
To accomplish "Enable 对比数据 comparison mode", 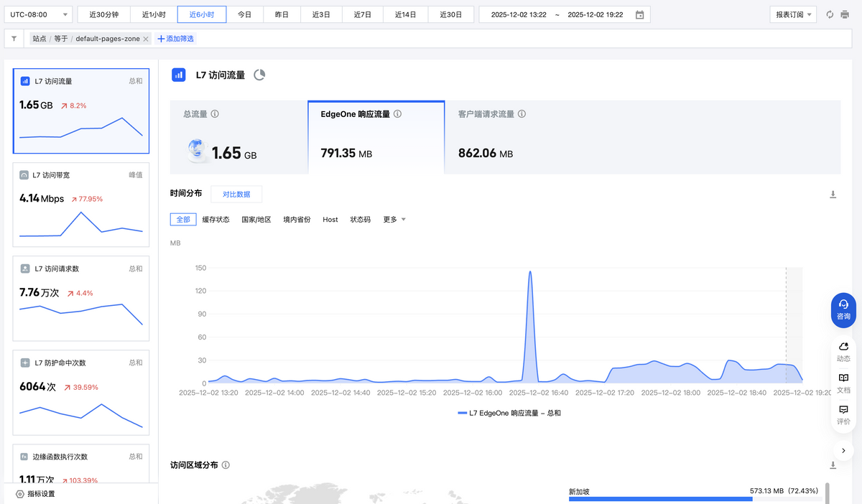I will [236, 194].
